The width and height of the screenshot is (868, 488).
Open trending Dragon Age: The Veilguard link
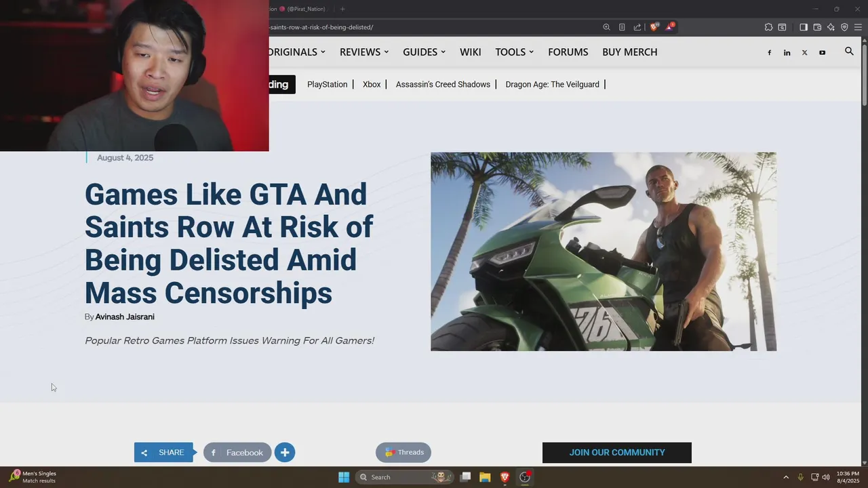pyautogui.click(x=553, y=85)
